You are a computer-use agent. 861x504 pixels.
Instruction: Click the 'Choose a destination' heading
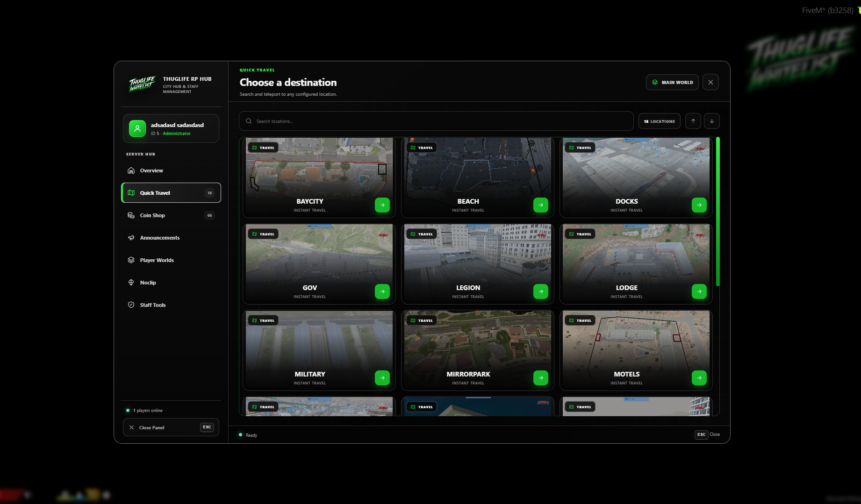pyautogui.click(x=288, y=83)
